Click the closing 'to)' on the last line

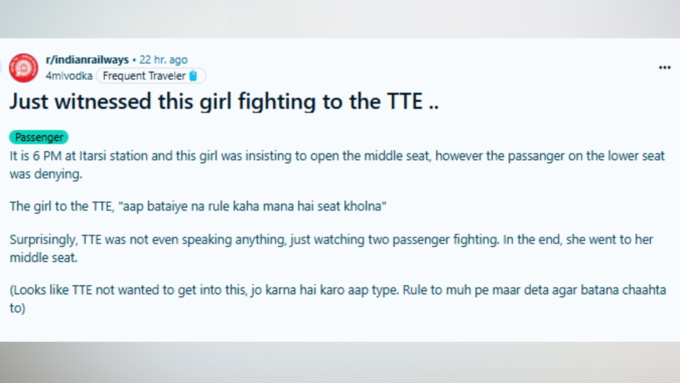17,308
